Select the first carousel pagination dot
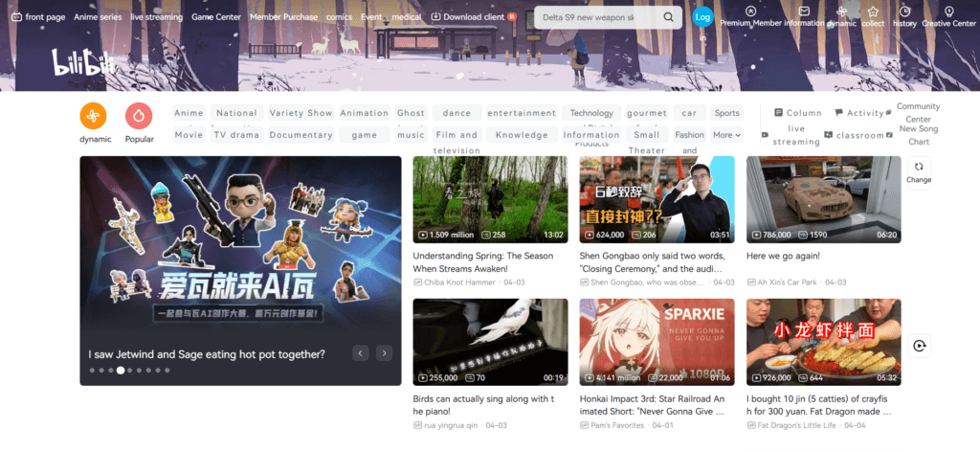980x452 pixels. click(x=92, y=370)
